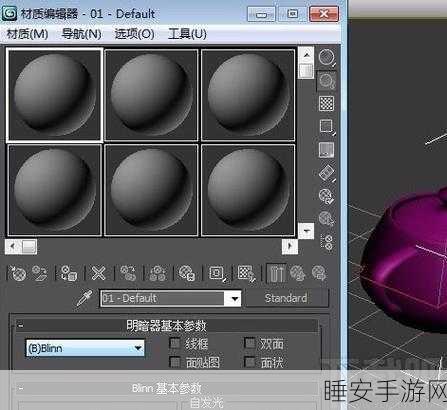
Task: Click sample slots vertical scroll up arrow
Action: pyautogui.click(x=306, y=55)
